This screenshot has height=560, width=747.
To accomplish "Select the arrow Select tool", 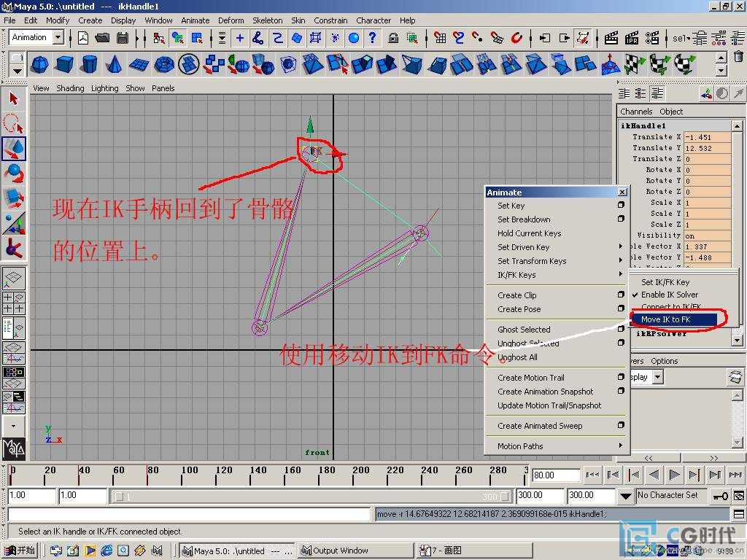I will point(13,99).
